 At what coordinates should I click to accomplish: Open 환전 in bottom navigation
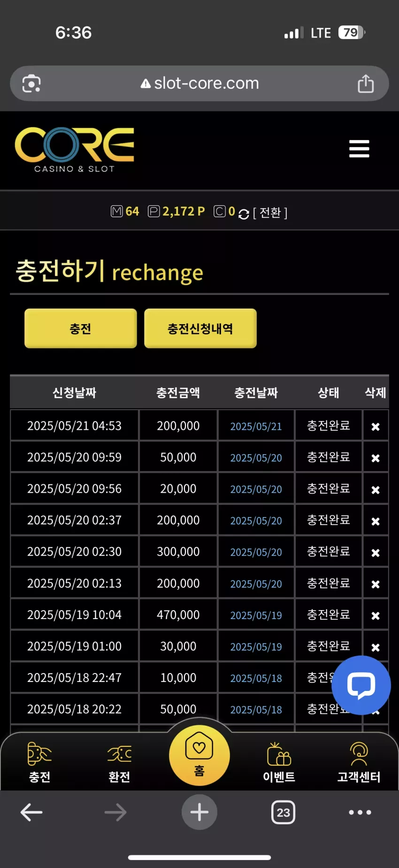[119, 762]
